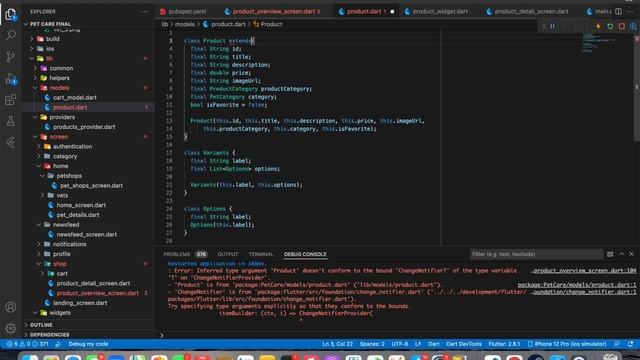Open the Terminal panel tab
The width and height of the screenshot is (640, 360).
(x=261, y=254)
